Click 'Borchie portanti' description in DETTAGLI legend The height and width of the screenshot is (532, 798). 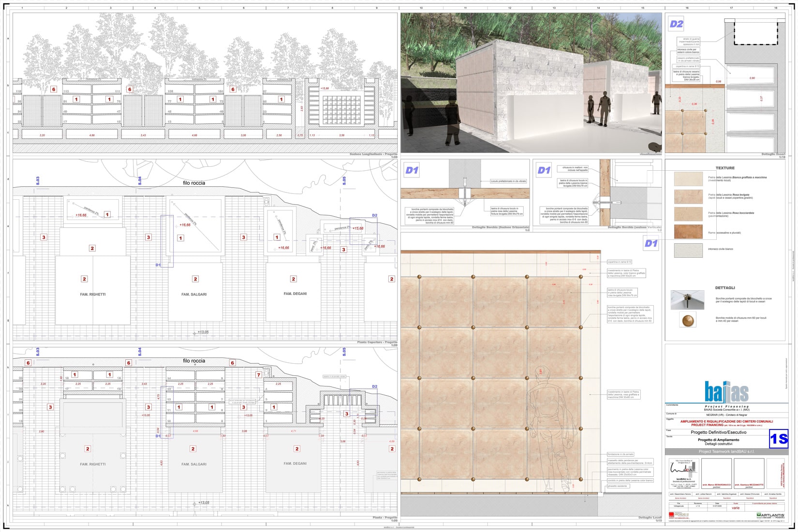point(744,300)
